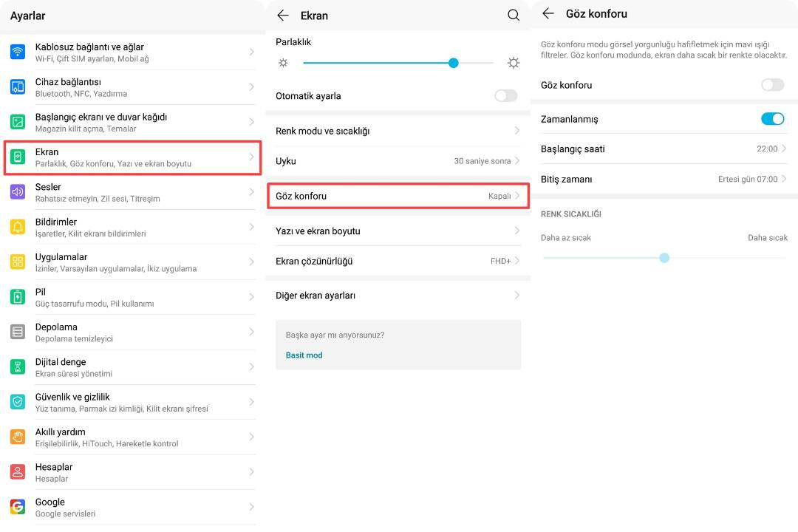This screenshot has height=532, width=798.
Task: Disable the Zamanlanmış switch
Action: (772, 119)
